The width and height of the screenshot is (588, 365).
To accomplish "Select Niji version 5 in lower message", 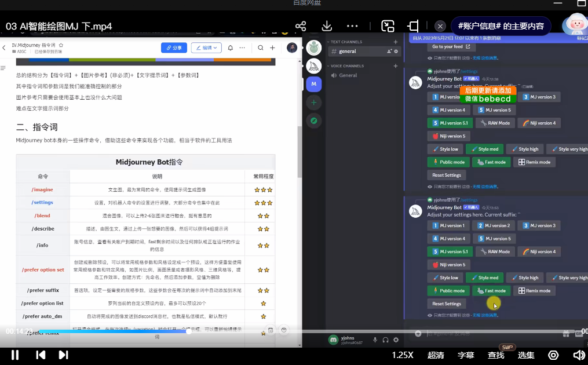I will [x=448, y=265].
